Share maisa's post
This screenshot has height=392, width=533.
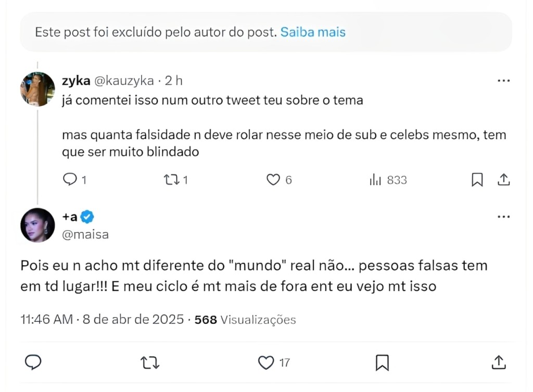coord(499,362)
